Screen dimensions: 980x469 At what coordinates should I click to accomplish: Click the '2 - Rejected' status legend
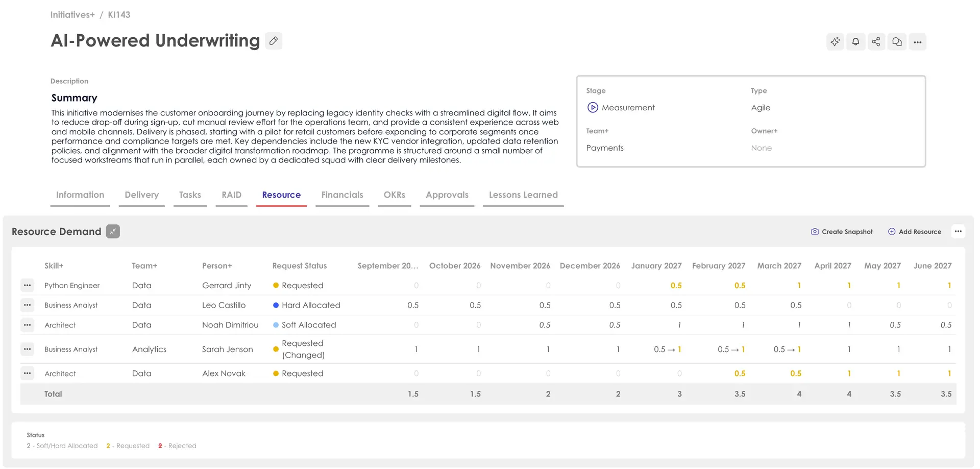(177, 446)
